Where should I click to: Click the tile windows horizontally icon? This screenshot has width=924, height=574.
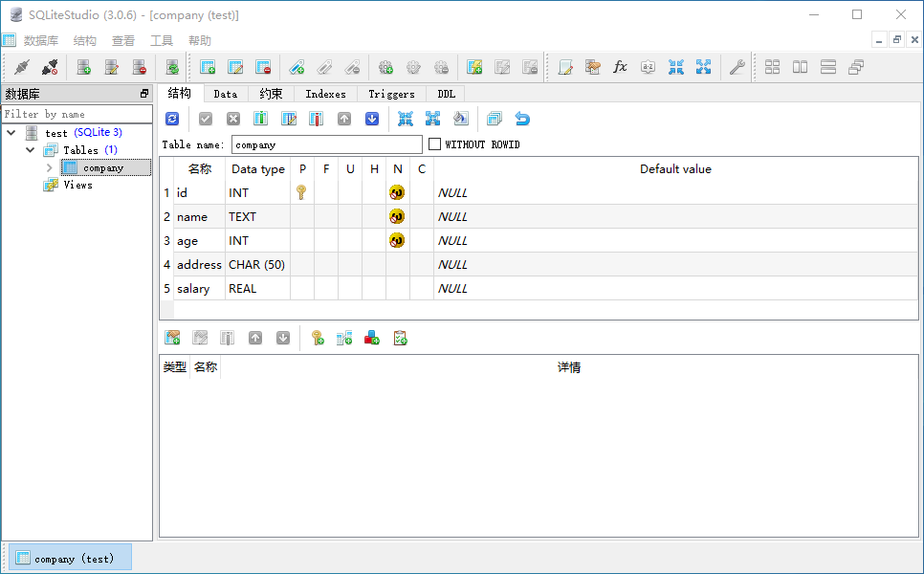click(x=801, y=67)
